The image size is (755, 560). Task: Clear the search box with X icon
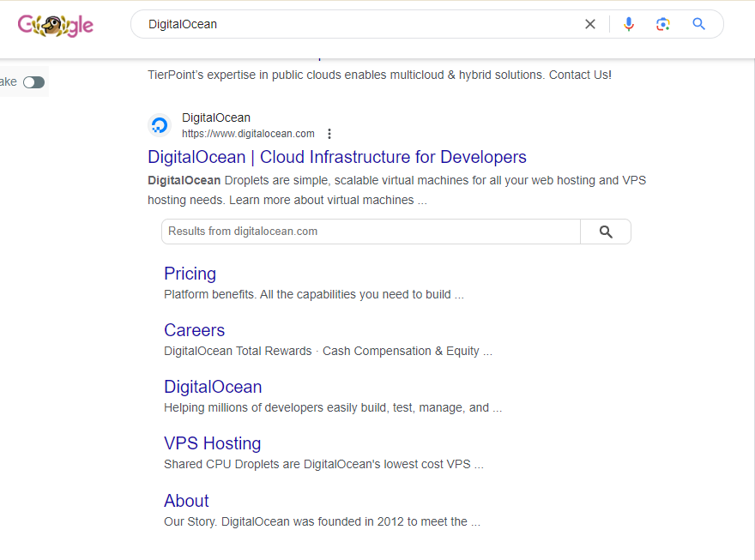coord(590,24)
